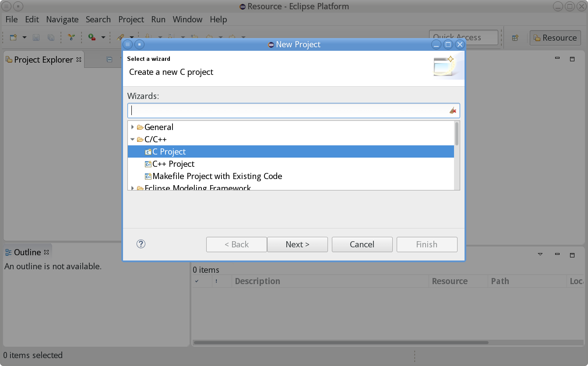Open the New Project dialog window menu

(x=127, y=44)
